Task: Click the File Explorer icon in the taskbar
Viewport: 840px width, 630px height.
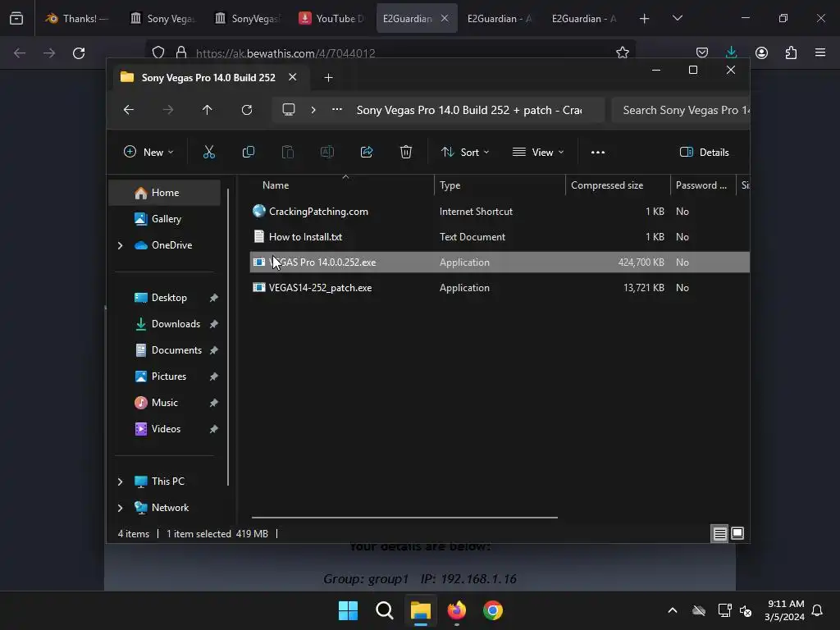Action: click(x=421, y=610)
